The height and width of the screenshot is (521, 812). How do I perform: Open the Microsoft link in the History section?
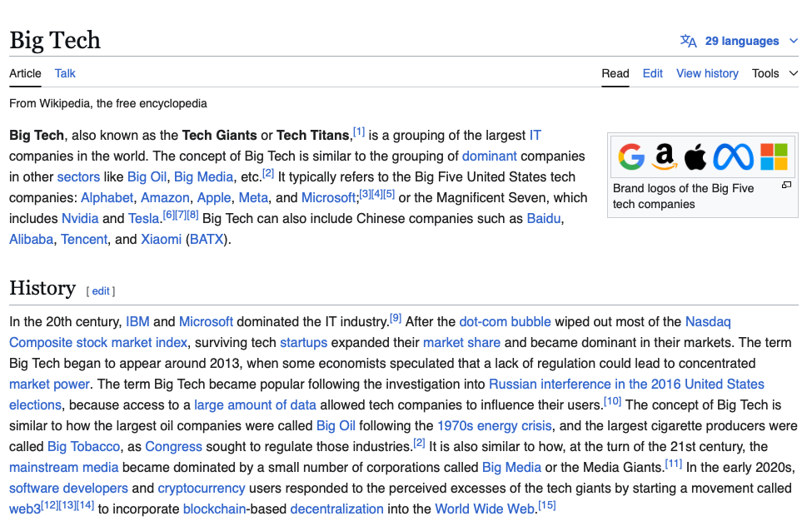(206, 322)
